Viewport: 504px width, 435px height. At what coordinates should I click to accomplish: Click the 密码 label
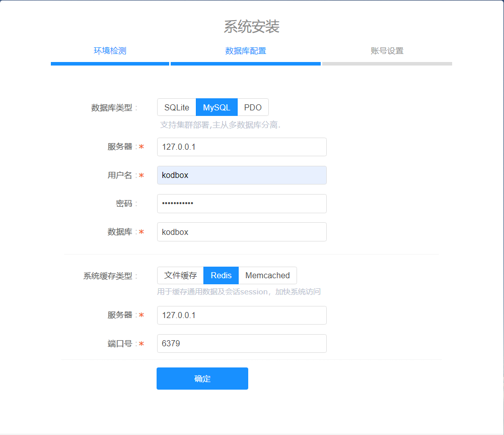[124, 203]
